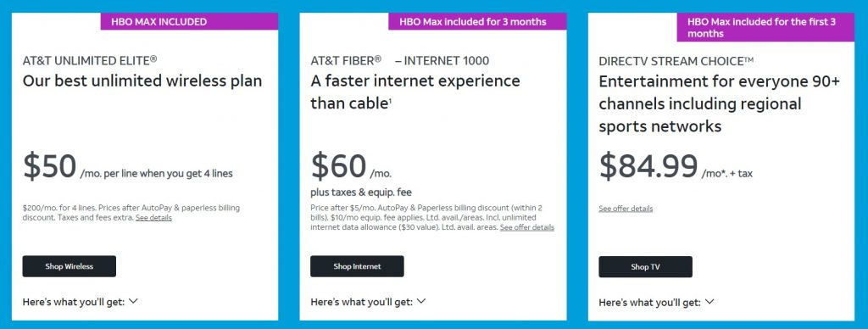The image size is (868, 329).
Task: Select A faster internet experience than cable heading
Action: (x=415, y=92)
